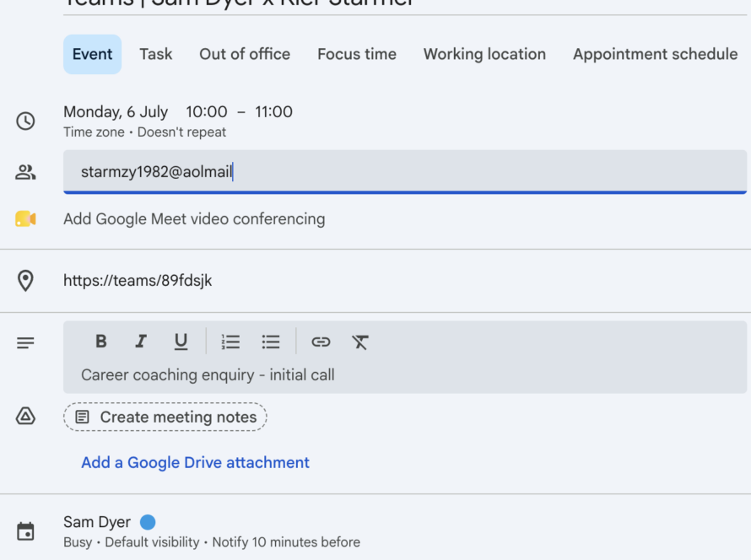Insert link in the description toolbar
The image size is (751, 560).
[321, 342]
